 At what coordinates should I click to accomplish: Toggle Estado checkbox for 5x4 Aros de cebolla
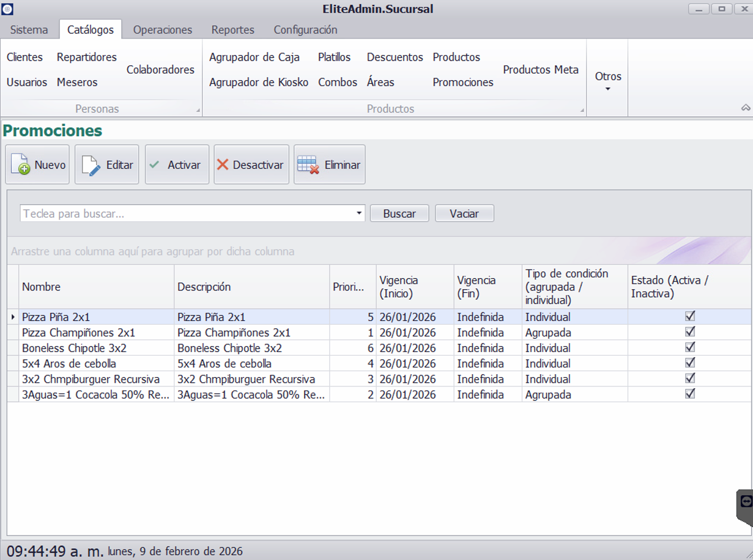(x=690, y=363)
